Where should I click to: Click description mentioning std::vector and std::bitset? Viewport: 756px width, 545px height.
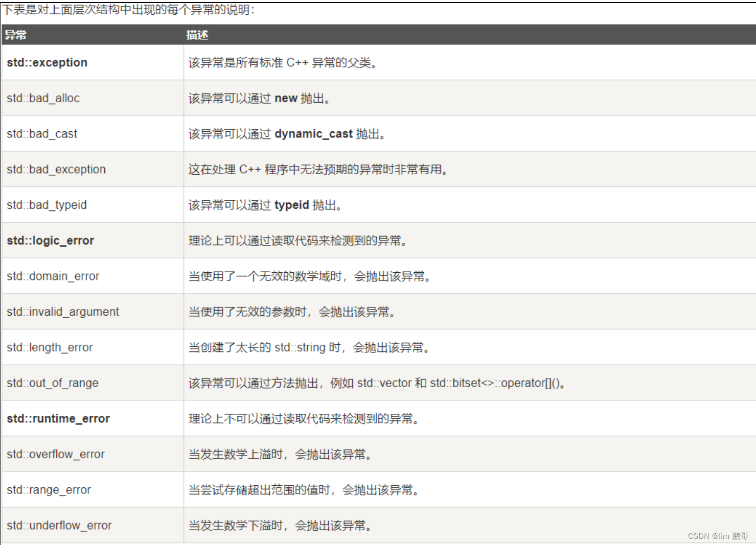pyautogui.click(x=377, y=383)
